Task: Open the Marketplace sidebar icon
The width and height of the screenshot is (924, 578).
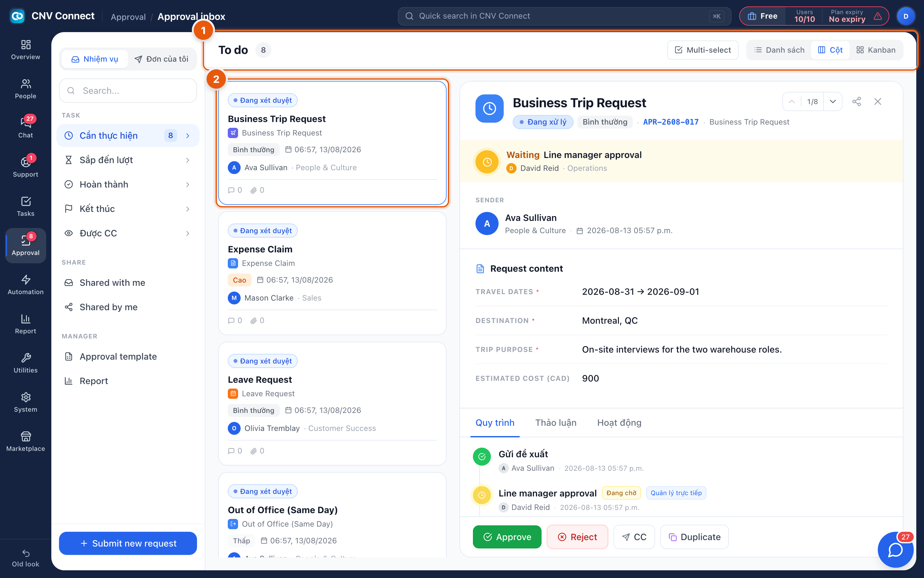Action: 26,442
